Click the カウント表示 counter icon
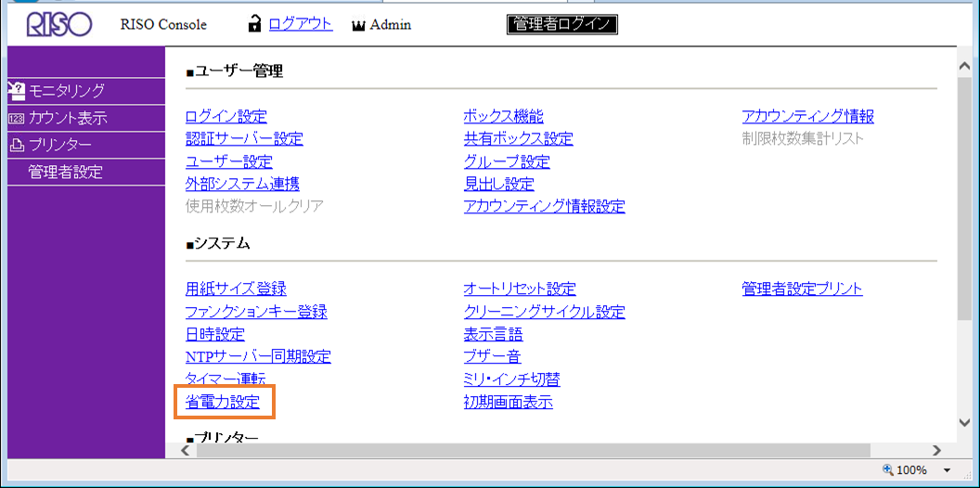The width and height of the screenshot is (980, 488). pyautogui.click(x=17, y=118)
